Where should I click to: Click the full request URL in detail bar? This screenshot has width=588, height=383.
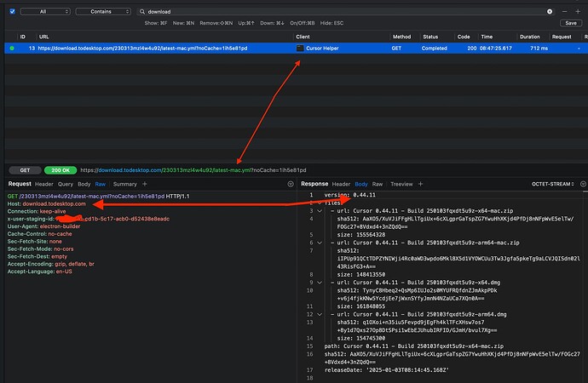click(193, 170)
